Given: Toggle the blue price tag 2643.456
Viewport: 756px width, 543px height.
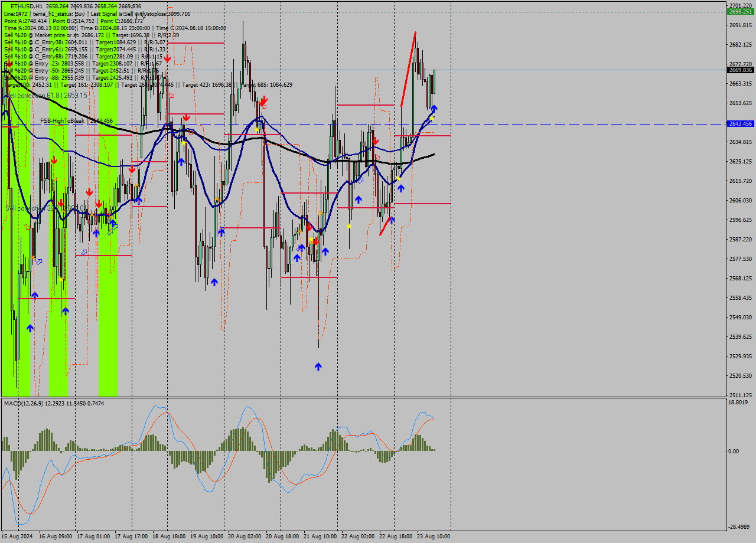Looking at the screenshot, I should [739, 124].
